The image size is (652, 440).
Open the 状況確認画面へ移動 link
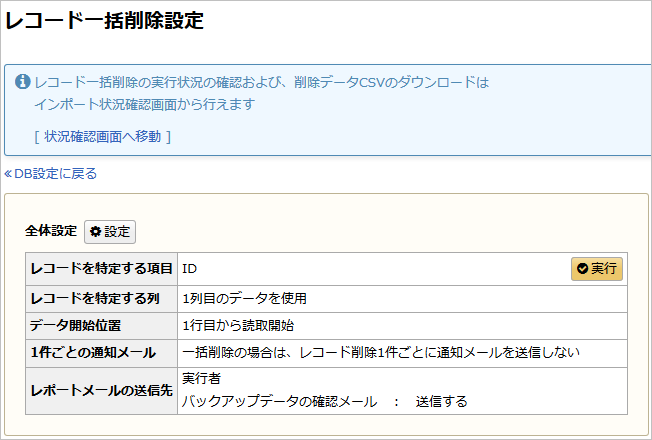tap(102, 136)
